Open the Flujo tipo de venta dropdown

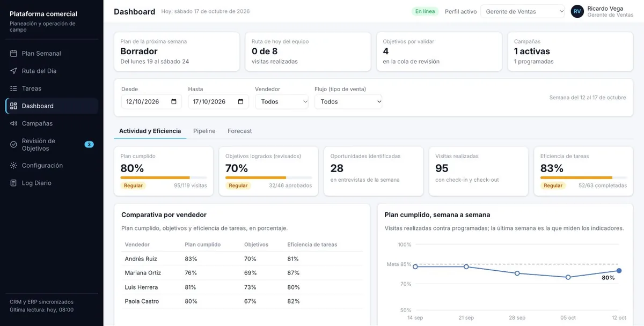tap(348, 101)
